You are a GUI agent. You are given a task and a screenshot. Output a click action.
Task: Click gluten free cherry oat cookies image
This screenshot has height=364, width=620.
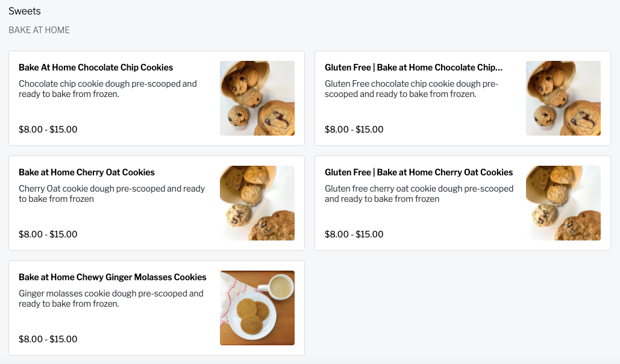[x=563, y=203]
